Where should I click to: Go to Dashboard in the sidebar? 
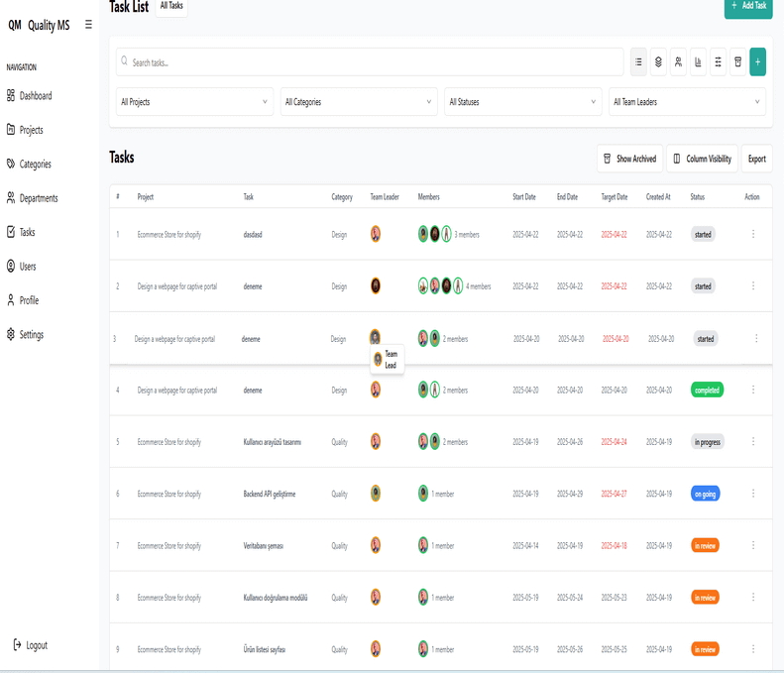coord(36,96)
